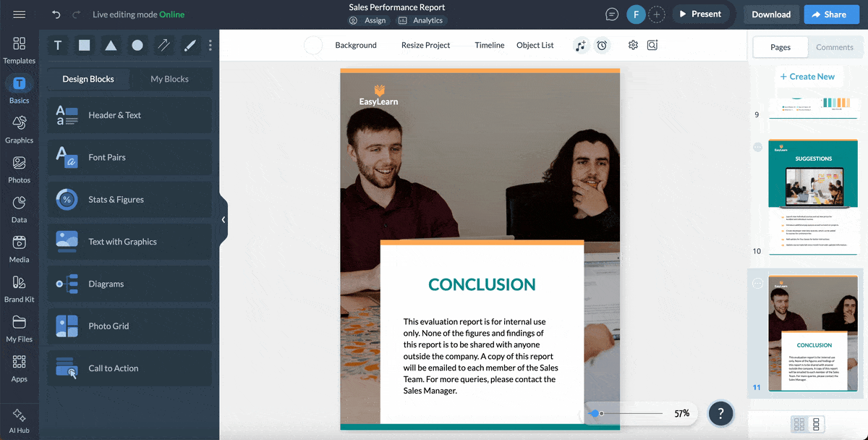Viewport: 868px width, 440px height.
Task: Switch to the Comments tab
Action: tap(835, 47)
